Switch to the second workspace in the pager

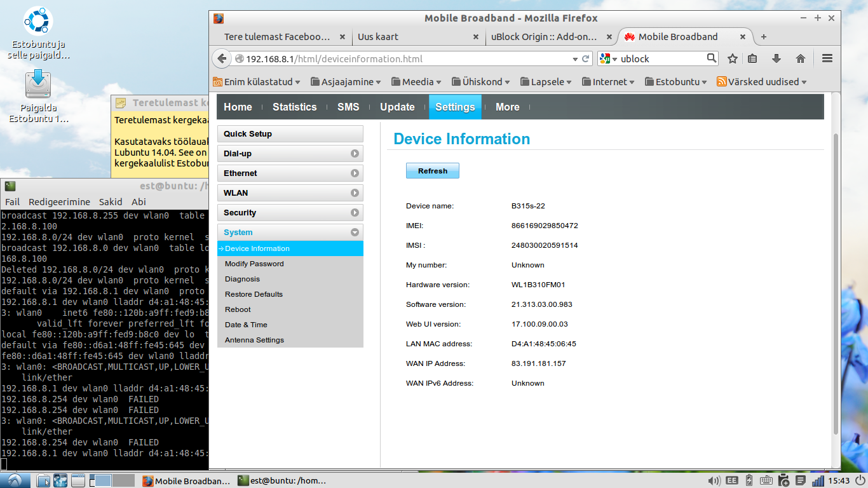tap(123, 480)
